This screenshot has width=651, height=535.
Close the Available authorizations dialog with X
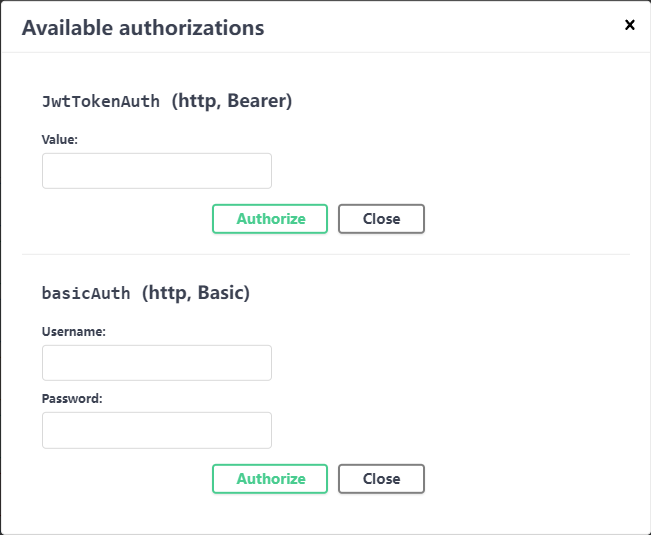[x=629, y=25]
